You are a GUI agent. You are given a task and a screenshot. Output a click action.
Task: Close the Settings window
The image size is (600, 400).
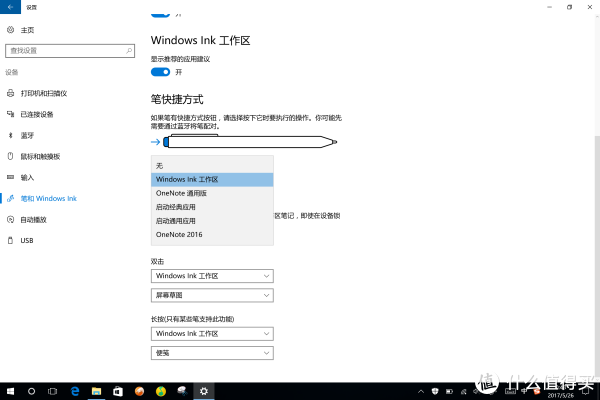pyautogui.click(x=590, y=7)
